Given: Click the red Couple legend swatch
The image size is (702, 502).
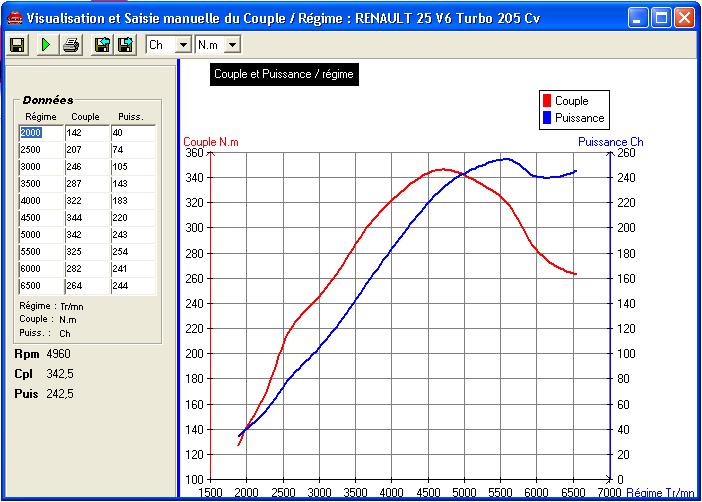Looking at the screenshot, I should 547,101.
